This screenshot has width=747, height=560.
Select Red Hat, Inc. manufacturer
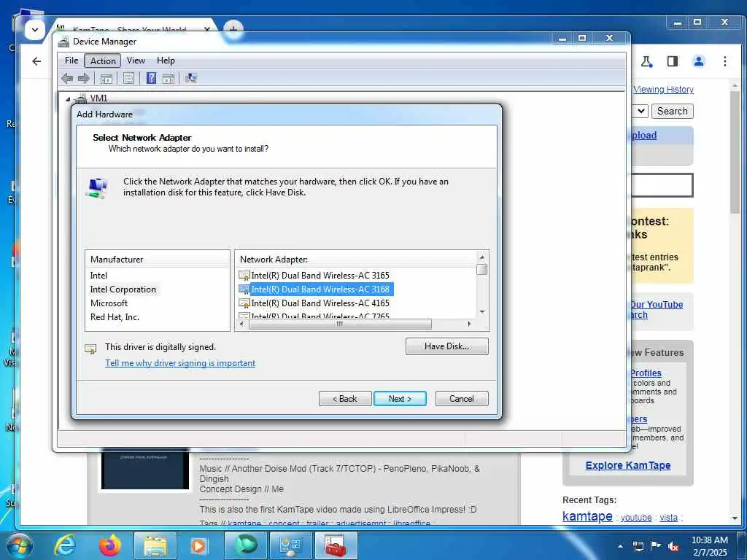(115, 316)
